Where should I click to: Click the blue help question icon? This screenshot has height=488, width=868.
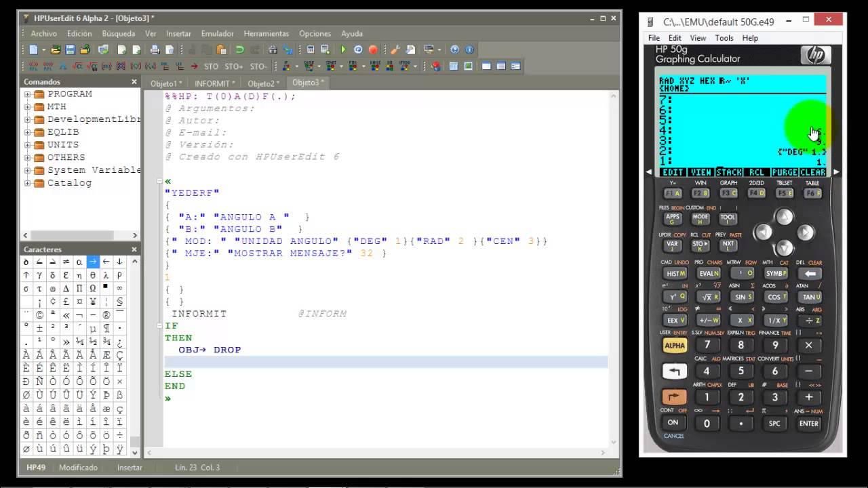click(x=454, y=49)
